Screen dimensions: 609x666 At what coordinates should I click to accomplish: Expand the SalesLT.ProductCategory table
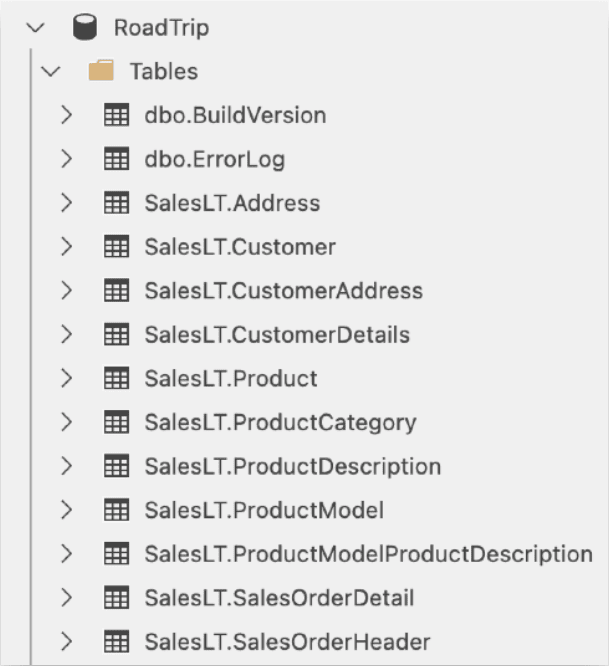(66, 422)
